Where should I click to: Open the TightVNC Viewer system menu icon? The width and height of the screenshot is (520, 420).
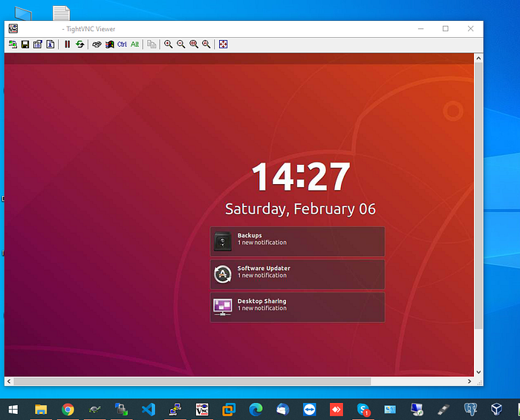click(x=13, y=29)
